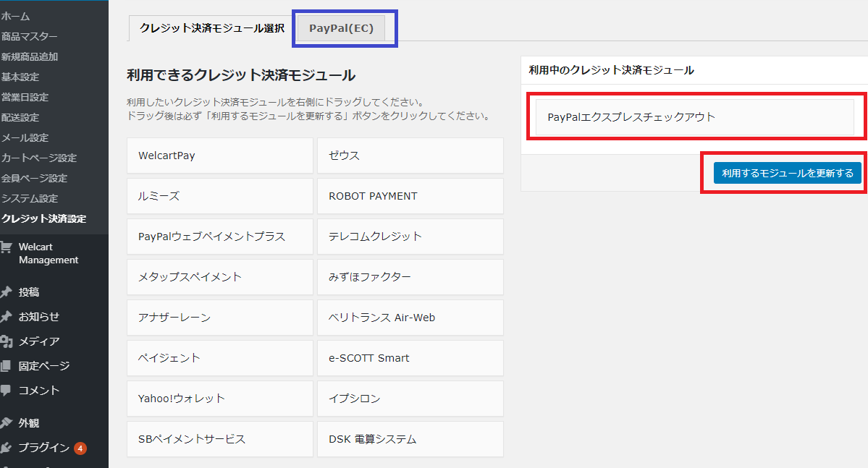Open 会員ページ設定 in the sidebar
Image resolution: width=868 pixels, height=468 pixels.
[34, 178]
